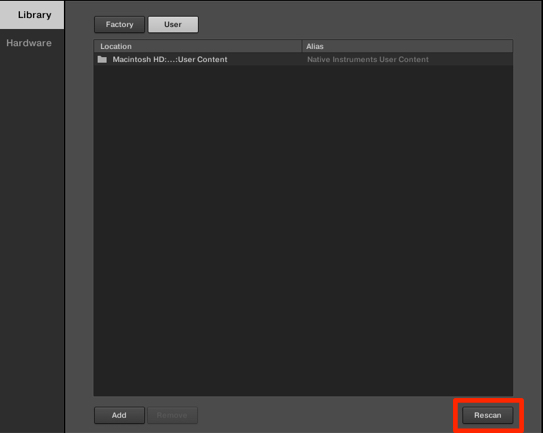Image resolution: width=543 pixels, height=433 pixels.
Task: Add a new library location
Action: click(119, 415)
